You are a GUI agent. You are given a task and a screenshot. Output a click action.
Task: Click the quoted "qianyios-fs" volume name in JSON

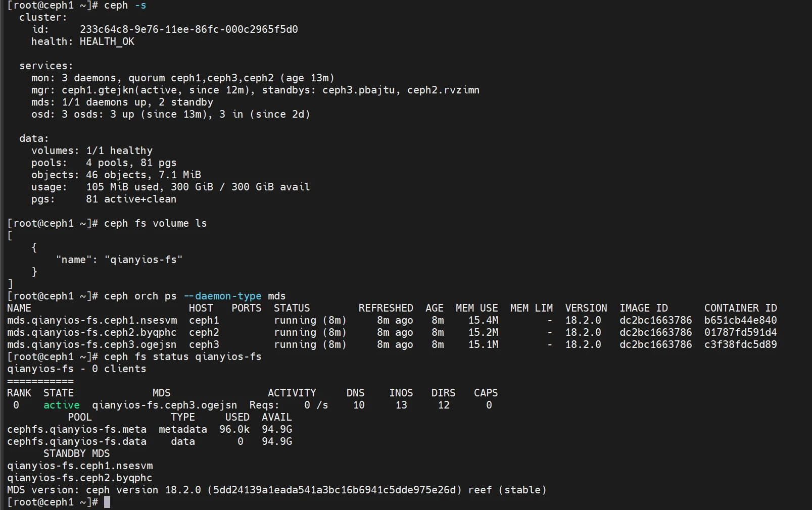tap(144, 260)
